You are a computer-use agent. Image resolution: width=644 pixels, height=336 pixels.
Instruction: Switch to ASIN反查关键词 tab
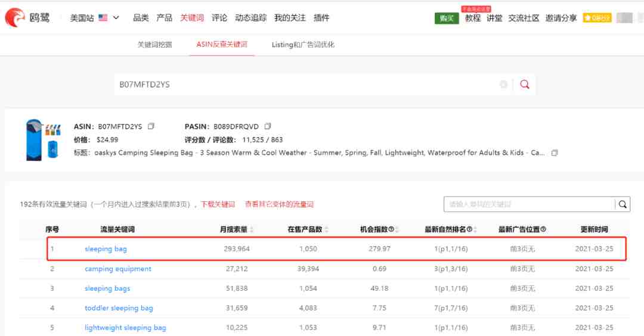click(x=222, y=44)
